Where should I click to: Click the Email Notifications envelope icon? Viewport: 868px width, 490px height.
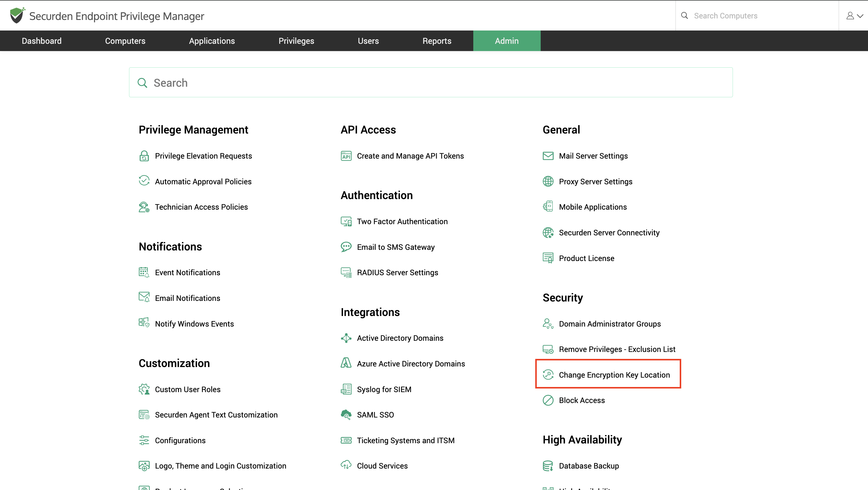pyautogui.click(x=144, y=297)
